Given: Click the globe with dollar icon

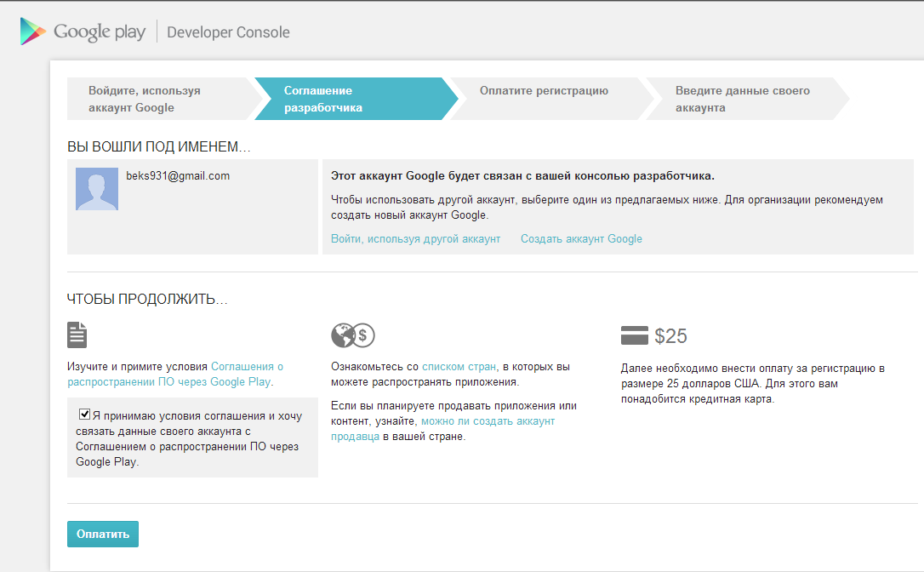Looking at the screenshot, I should point(352,335).
